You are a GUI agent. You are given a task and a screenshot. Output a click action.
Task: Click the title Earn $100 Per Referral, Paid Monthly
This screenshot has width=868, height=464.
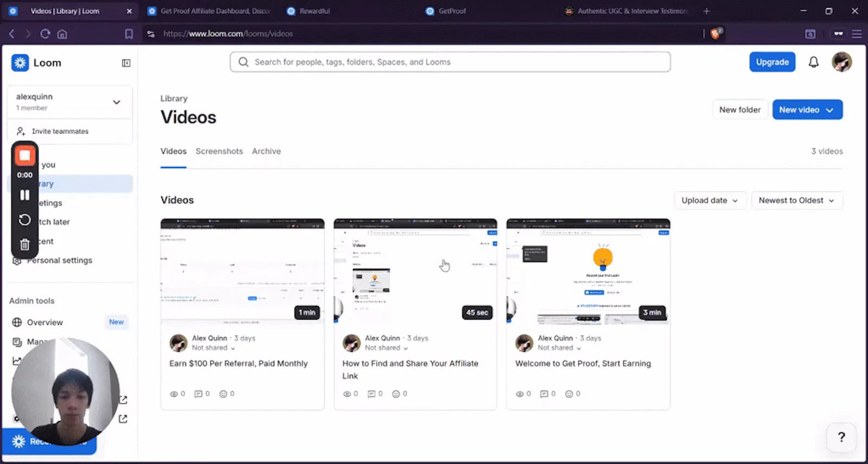(238, 364)
